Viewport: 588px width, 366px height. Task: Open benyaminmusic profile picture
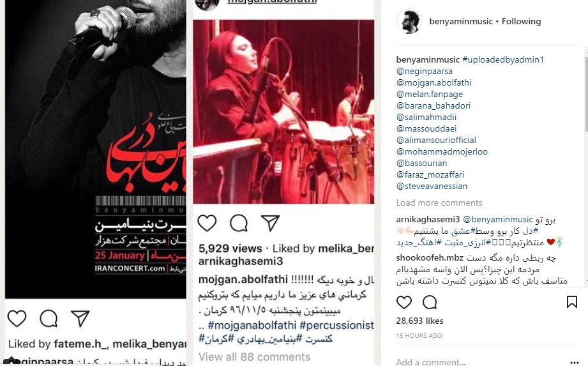409,21
